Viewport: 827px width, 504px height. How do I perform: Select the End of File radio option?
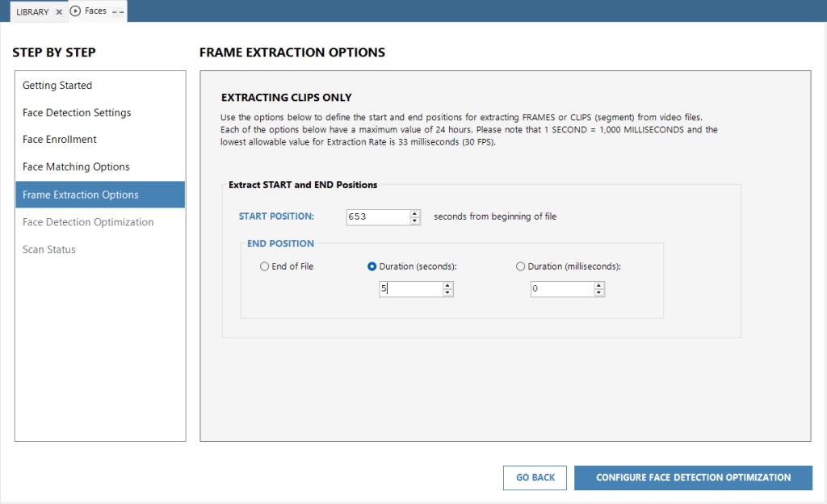pos(264,267)
